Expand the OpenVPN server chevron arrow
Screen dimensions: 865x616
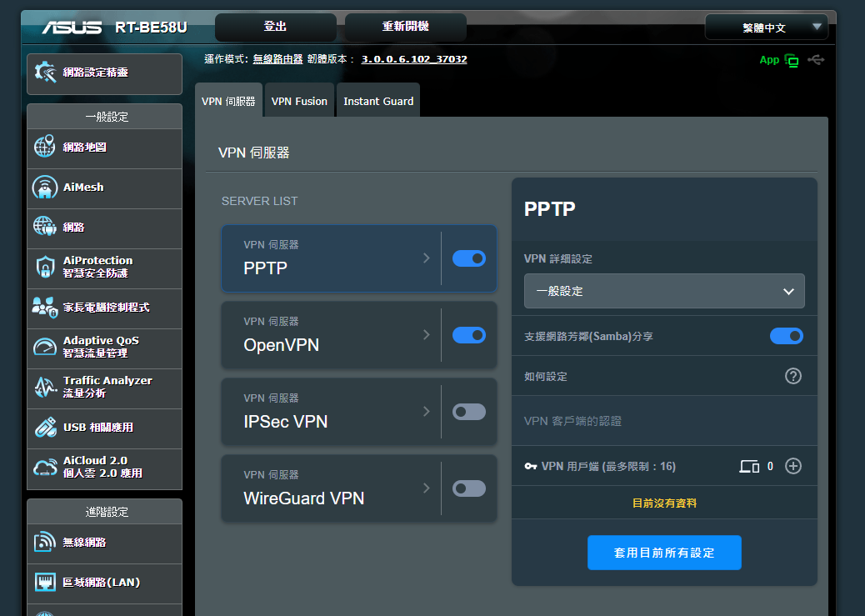pos(427,334)
